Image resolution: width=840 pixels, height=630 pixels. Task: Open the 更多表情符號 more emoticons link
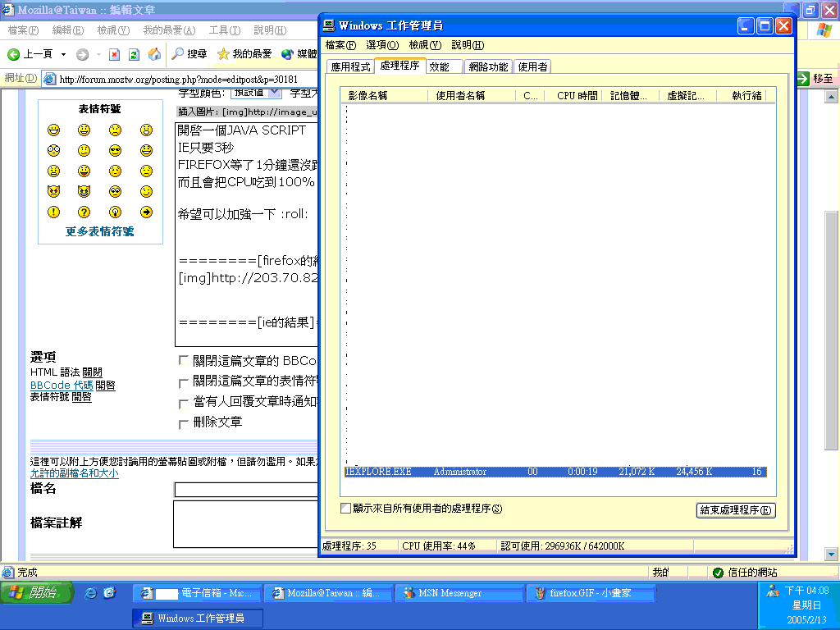click(99, 231)
